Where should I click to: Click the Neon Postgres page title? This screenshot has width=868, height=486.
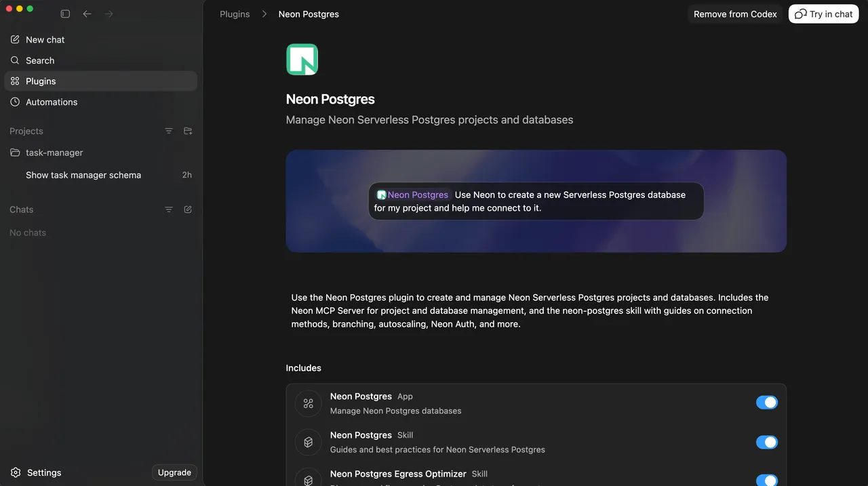pos(330,99)
